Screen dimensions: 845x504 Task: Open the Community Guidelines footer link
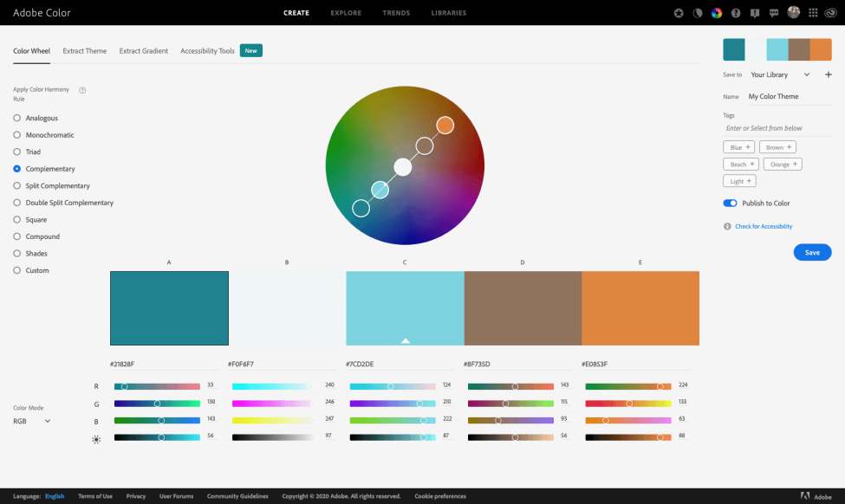(237, 496)
